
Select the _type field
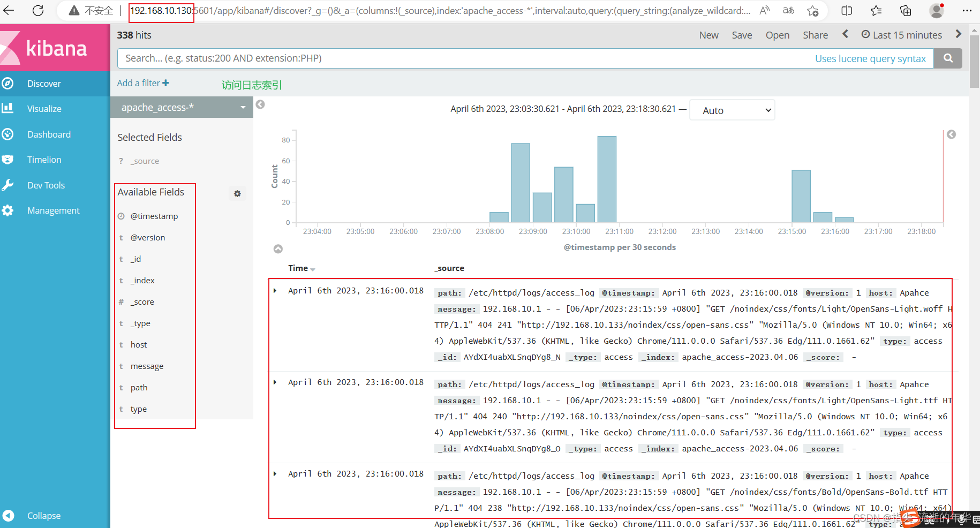coord(141,323)
